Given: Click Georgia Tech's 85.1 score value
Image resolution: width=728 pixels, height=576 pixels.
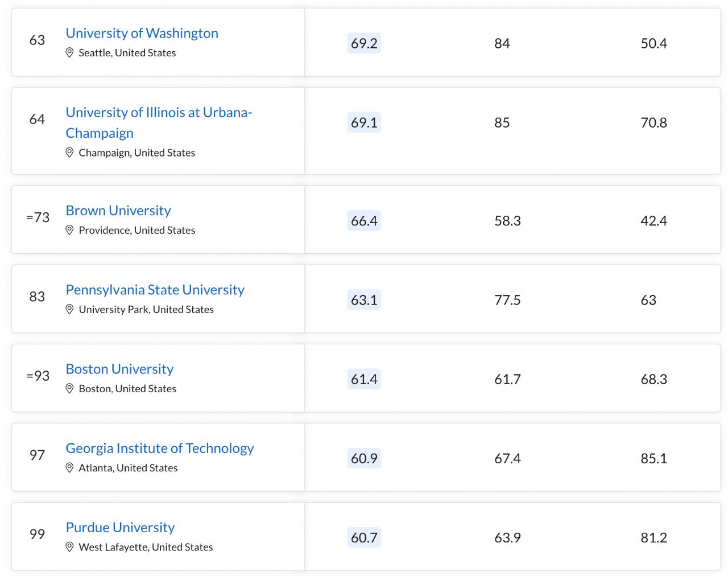Looking at the screenshot, I should [x=653, y=458].
